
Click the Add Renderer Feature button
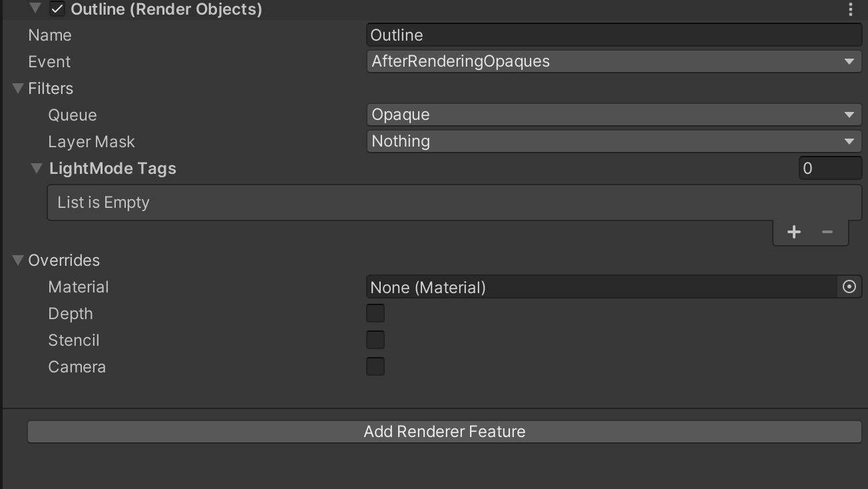[444, 432]
